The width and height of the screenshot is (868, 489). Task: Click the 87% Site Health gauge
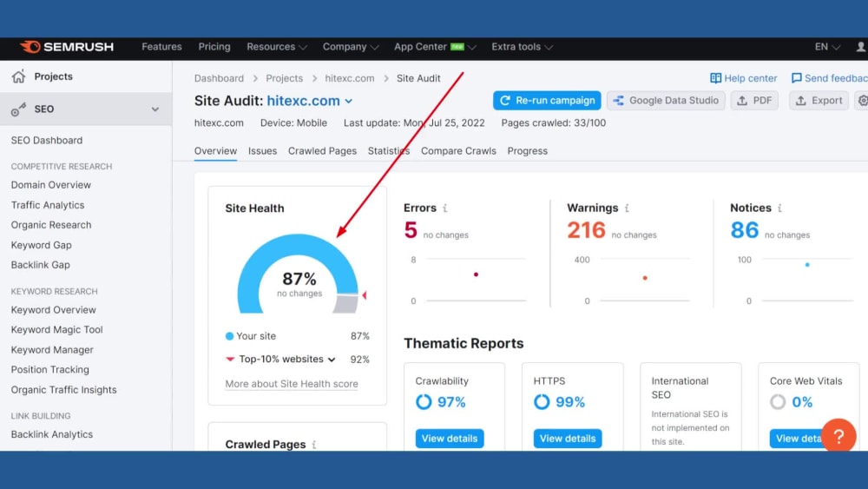(x=298, y=274)
